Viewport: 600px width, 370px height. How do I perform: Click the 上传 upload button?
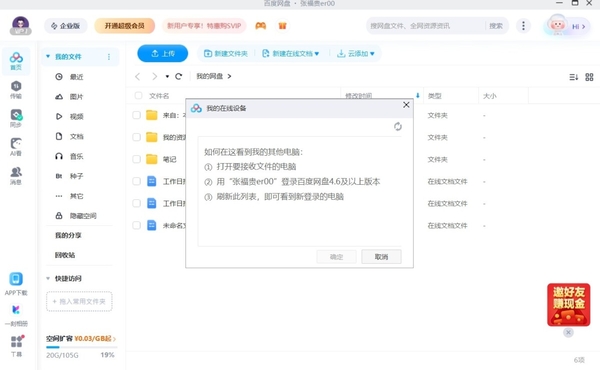tap(163, 54)
